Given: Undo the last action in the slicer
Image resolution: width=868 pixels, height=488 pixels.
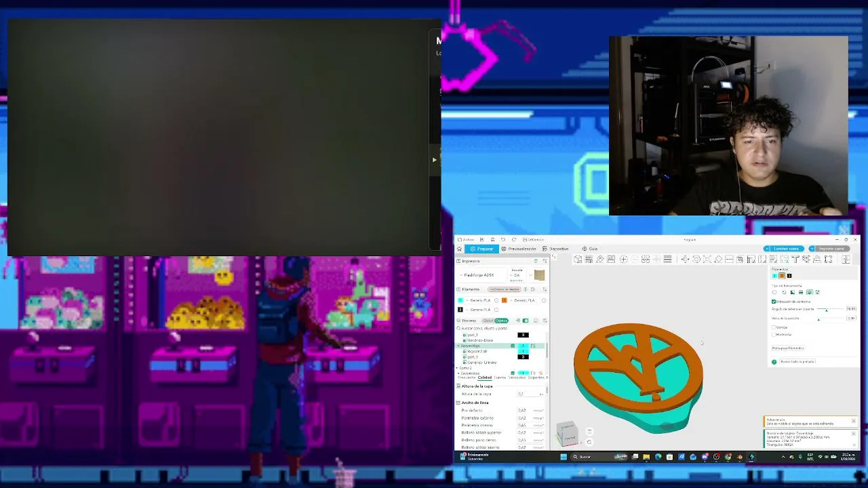Looking at the screenshot, I should [x=502, y=239].
